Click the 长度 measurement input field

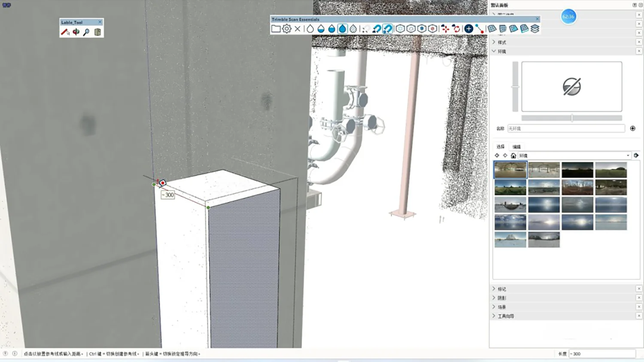(x=601, y=354)
